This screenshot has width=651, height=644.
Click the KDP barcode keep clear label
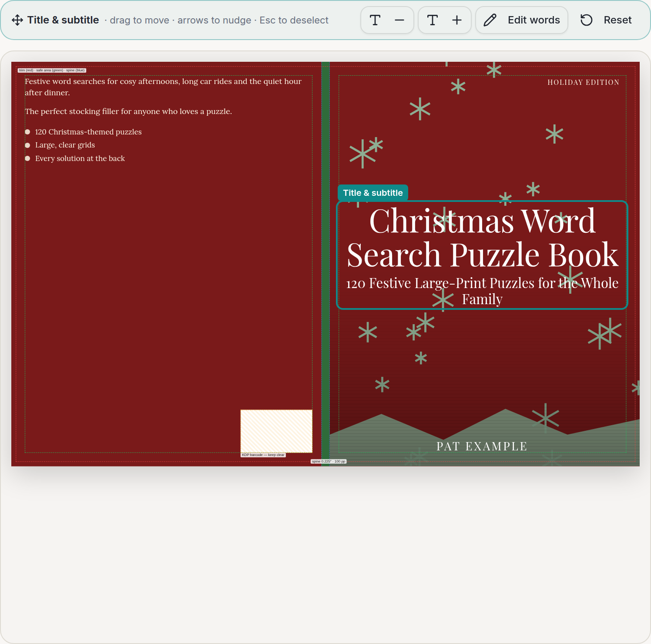pos(263,455)
